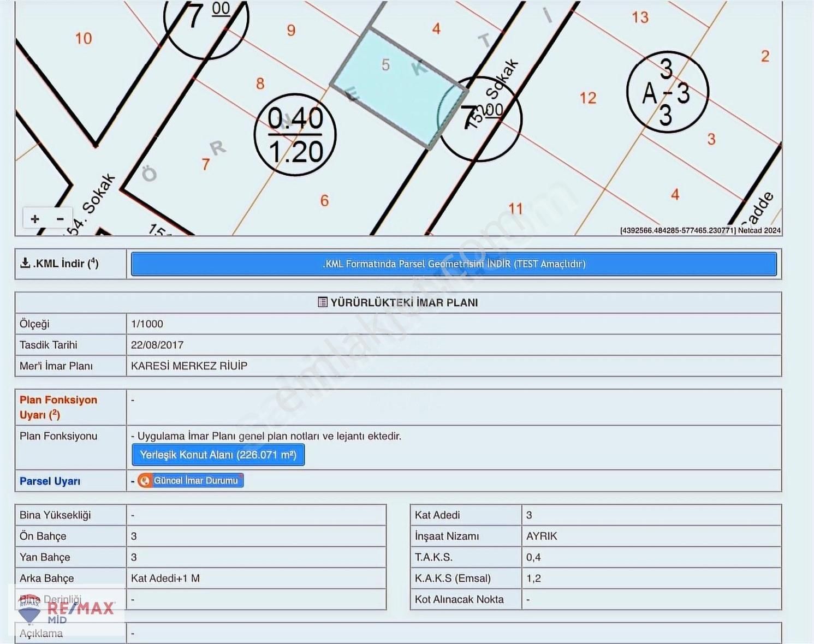Screen dimensions: 814x644
Task: Select the approval date 22/08/2017
Action: (157, 345)
